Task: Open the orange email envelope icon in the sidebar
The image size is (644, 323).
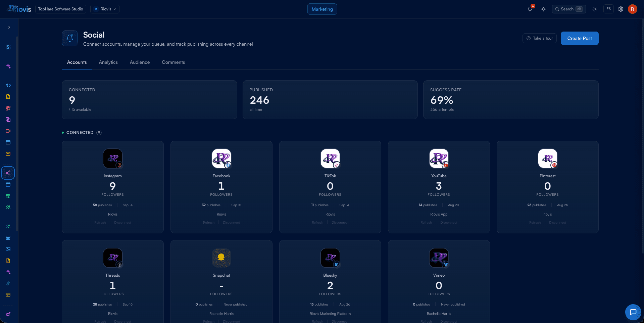Action: point(8,154)
